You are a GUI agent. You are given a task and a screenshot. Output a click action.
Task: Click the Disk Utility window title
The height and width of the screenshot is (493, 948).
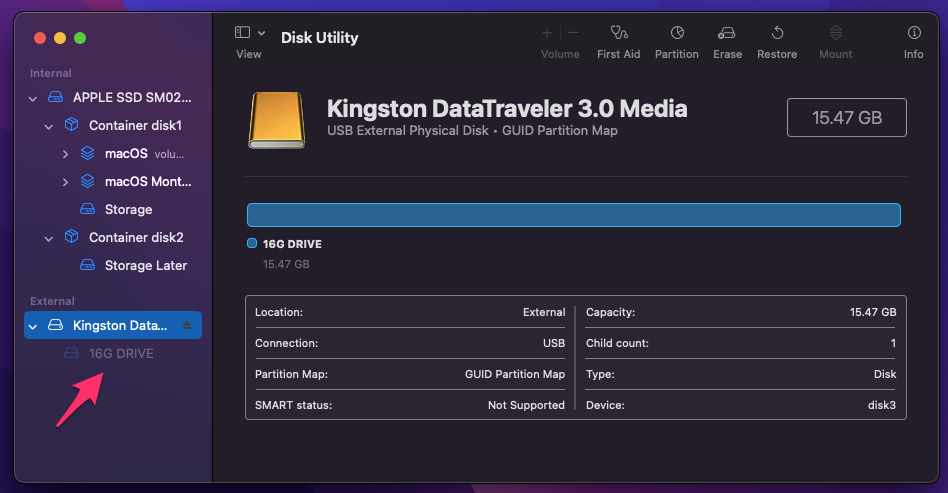(x=320, y=38)
